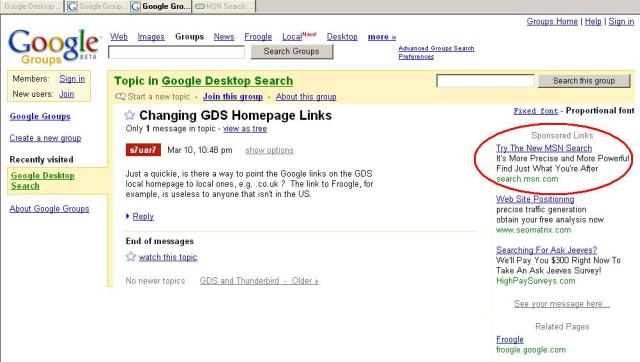Open Google Desktop Search in Recently visited
The height and width of the screenshot is (362, 640).
(42, 180)
